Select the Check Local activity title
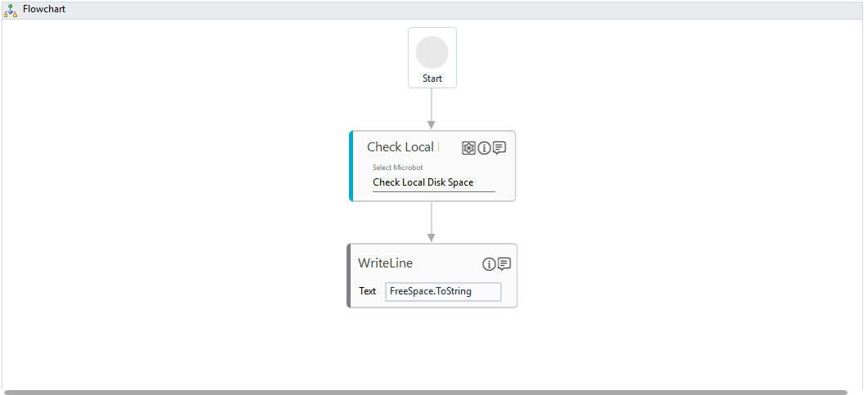This screenshot has width=868, height=395. [400, 147]
